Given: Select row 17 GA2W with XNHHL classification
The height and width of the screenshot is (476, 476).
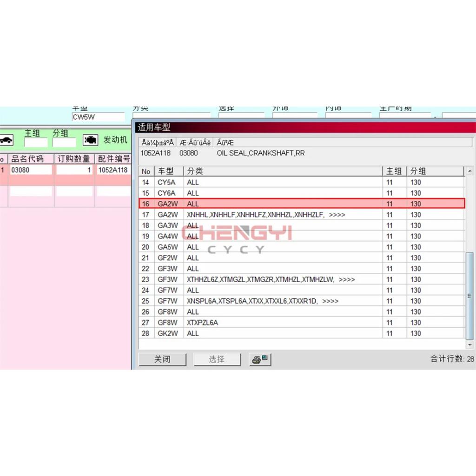Looking at the screenshot, I should click(301, 215).
